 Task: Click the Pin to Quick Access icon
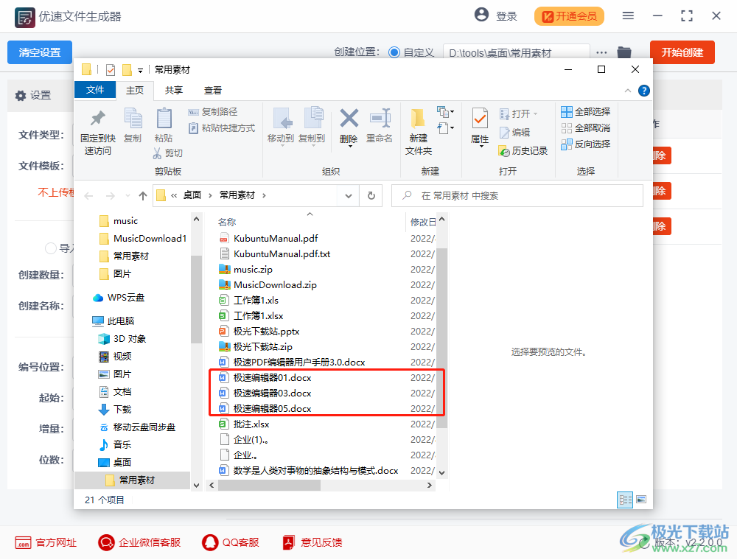pyautogui.click(x=98, y=119)
